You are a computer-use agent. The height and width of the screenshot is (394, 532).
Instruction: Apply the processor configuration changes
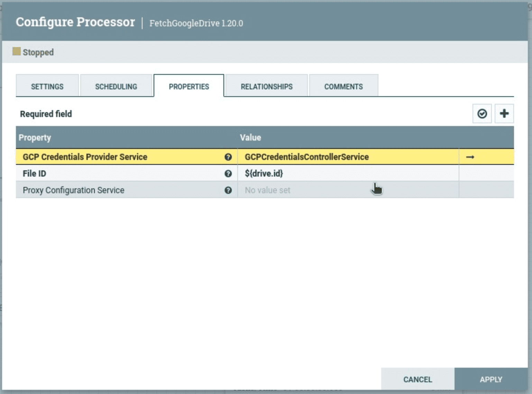coord(491,379)
